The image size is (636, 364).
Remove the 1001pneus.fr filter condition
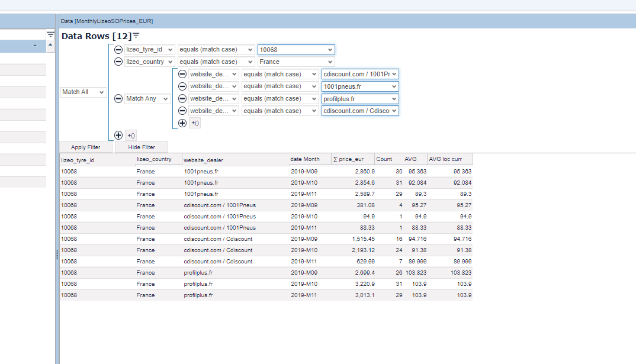click(182, 86)
